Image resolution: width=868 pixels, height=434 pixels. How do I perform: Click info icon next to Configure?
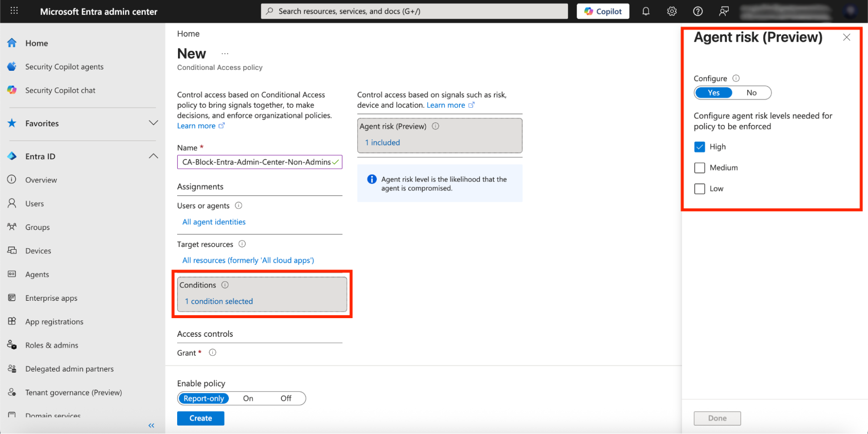(x=736, y=78)
